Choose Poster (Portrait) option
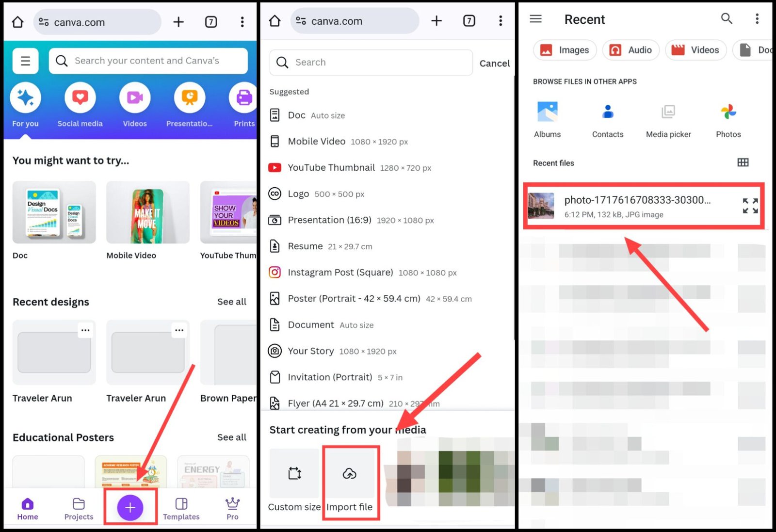The width and height of the screenshot is (776, 532). pyautogui.click(x=370, y=299)
